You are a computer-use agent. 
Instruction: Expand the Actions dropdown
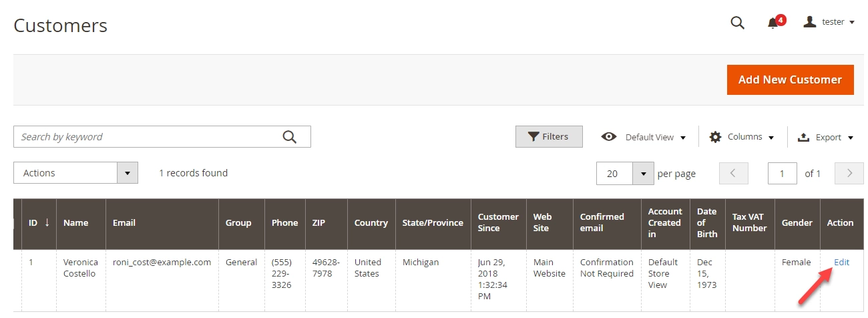click(x=75, y=173)
